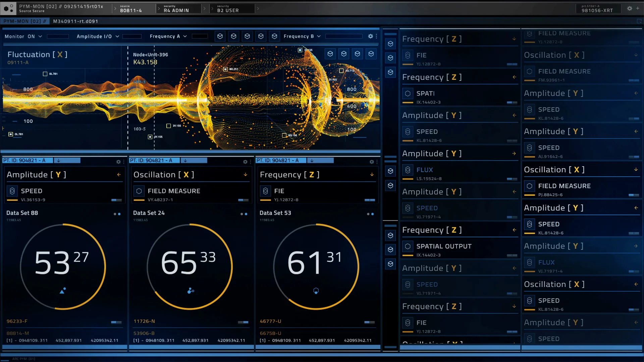644x362 pixels.
Task: Click the third of five toolbar cube icons
Action: click(247, 36)
